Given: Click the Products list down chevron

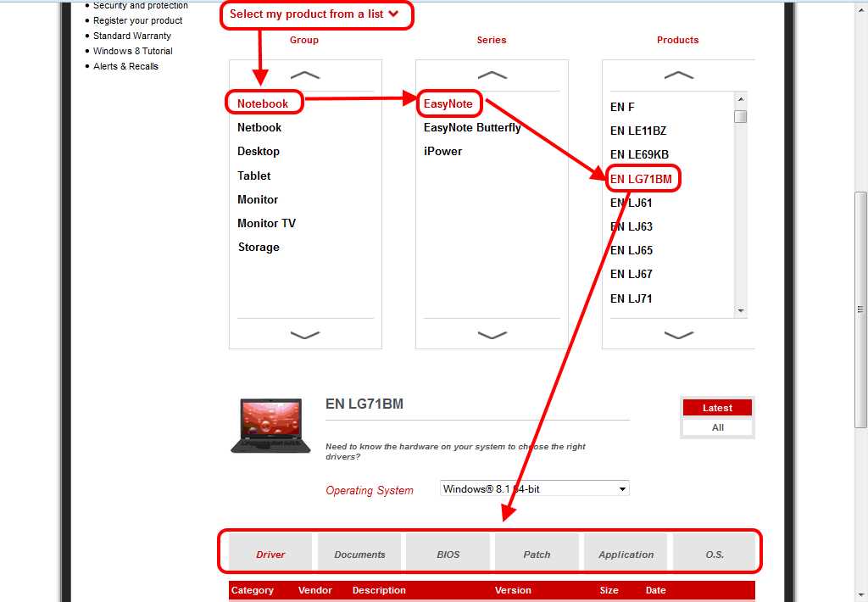Looking at the screenshot, I should tap(679, 335).
